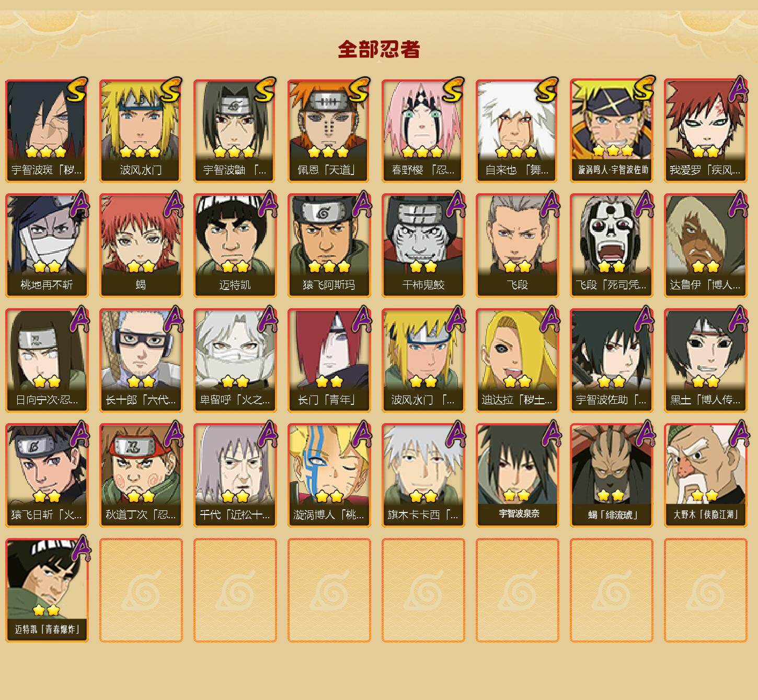Select the 蝎 ninja card
758x700 pixels.
click(x=141, y=246)
